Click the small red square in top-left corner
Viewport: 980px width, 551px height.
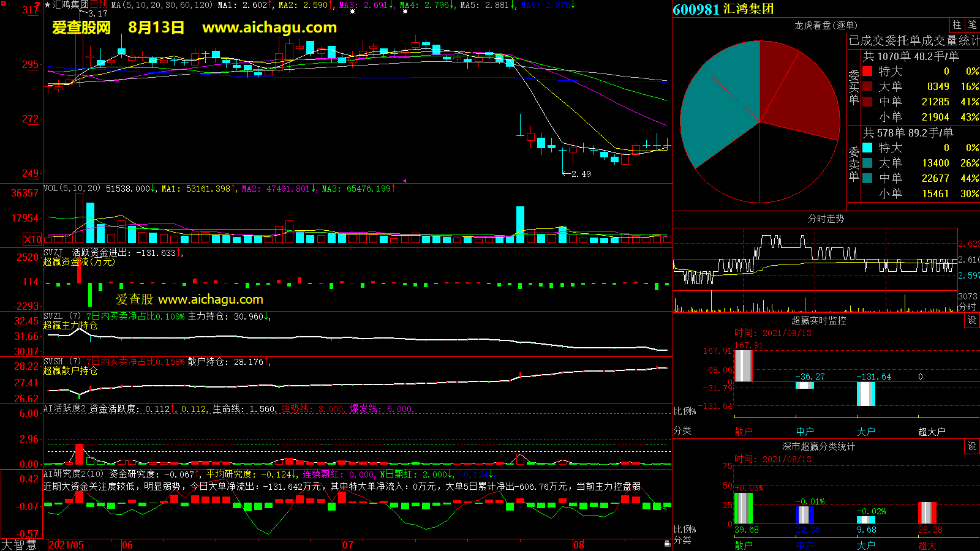[x=3, y=4]
